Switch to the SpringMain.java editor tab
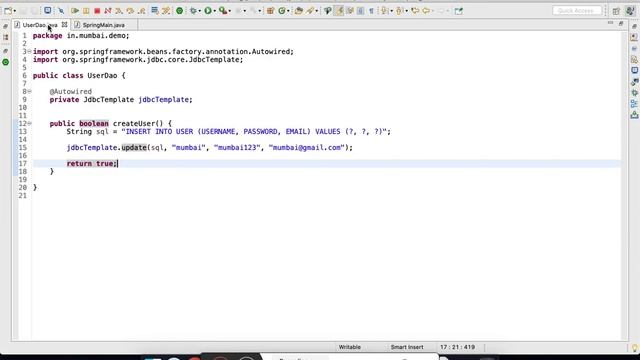Image resolution: width=640 pixels, height=360 pixels. coord(103,25)
